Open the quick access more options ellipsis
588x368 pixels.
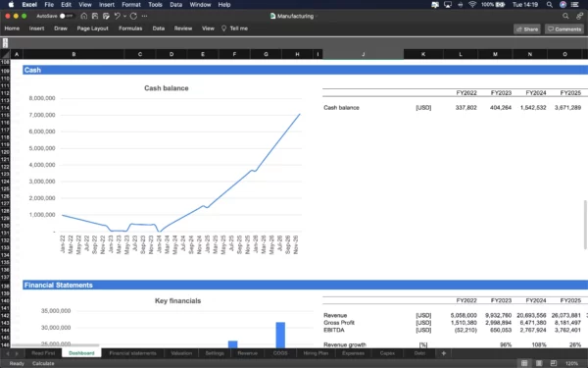144,16
